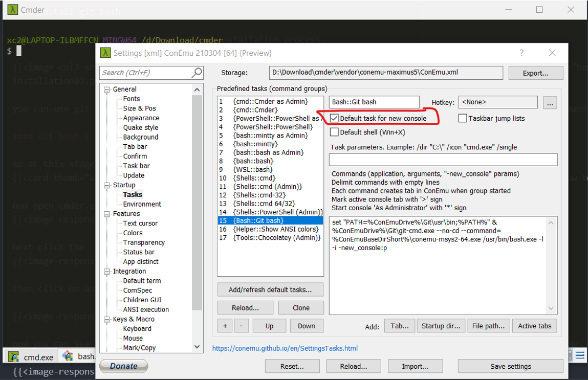
Task: Select task {Tools::Chocolatey (Admin)}
Action: click(270, 238)
